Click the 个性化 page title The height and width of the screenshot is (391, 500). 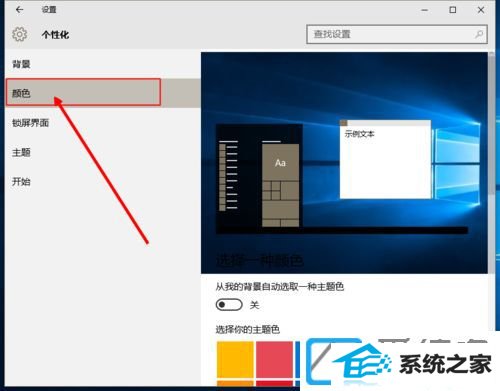(x=55, y=35)
